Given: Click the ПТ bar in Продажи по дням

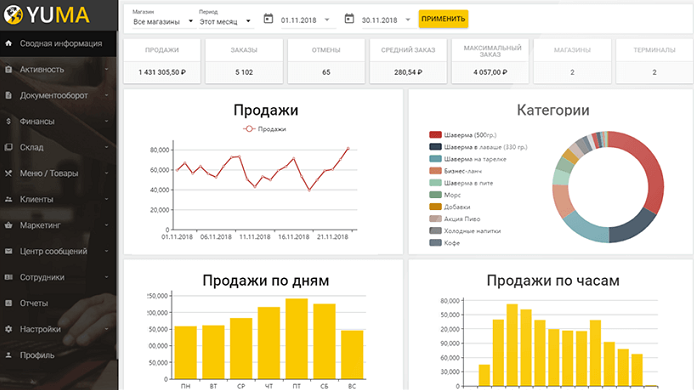Looking at the screenshot, I should click(297, 339).
